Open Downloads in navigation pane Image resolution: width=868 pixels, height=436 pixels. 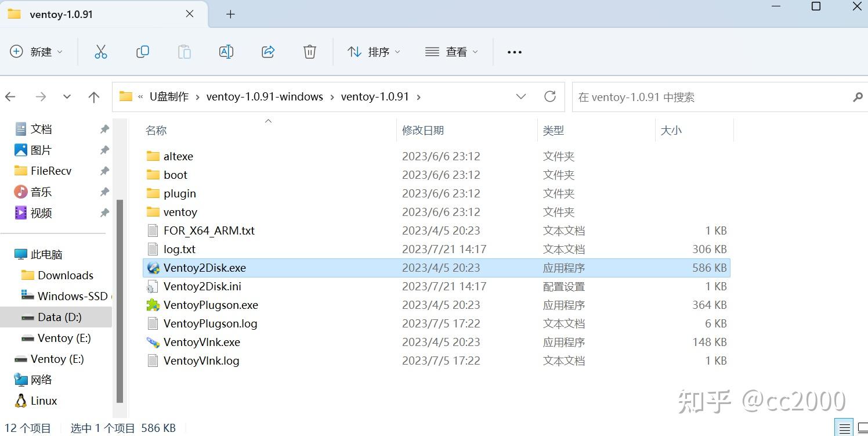[65, 275]
